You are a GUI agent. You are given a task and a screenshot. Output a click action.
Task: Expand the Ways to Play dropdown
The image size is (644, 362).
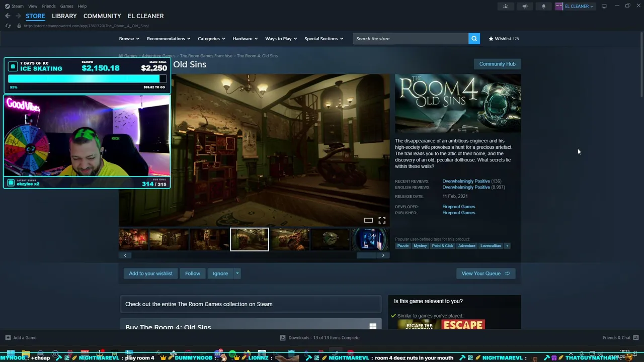[281, 39]
